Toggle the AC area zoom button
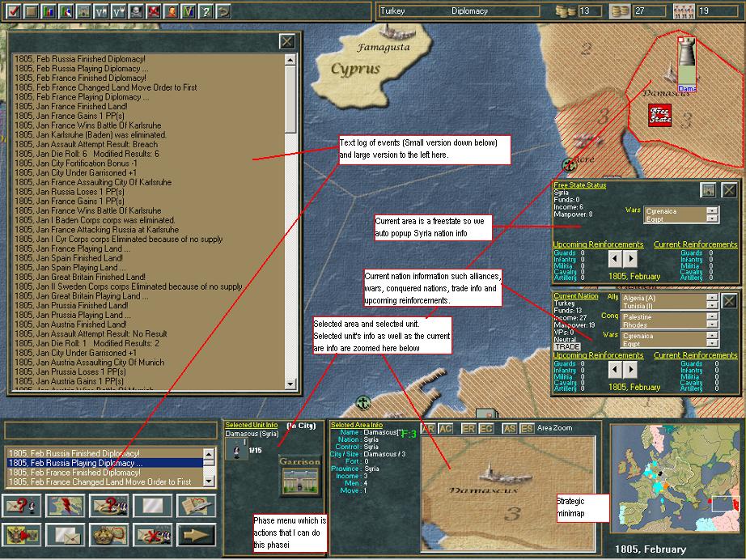Viewport: 746px width, 560px height. [445, 429]
